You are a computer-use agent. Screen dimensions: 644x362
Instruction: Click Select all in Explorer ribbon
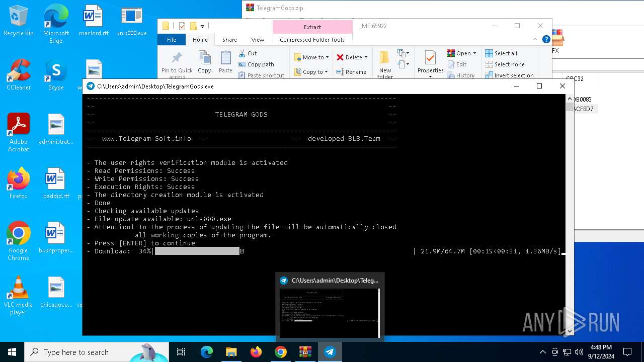pos(501,53)
